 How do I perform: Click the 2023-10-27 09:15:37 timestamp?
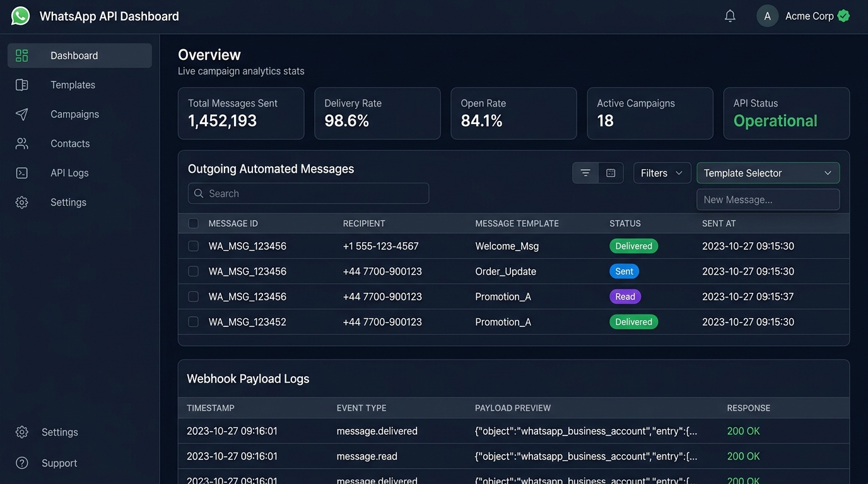[748, 296]
